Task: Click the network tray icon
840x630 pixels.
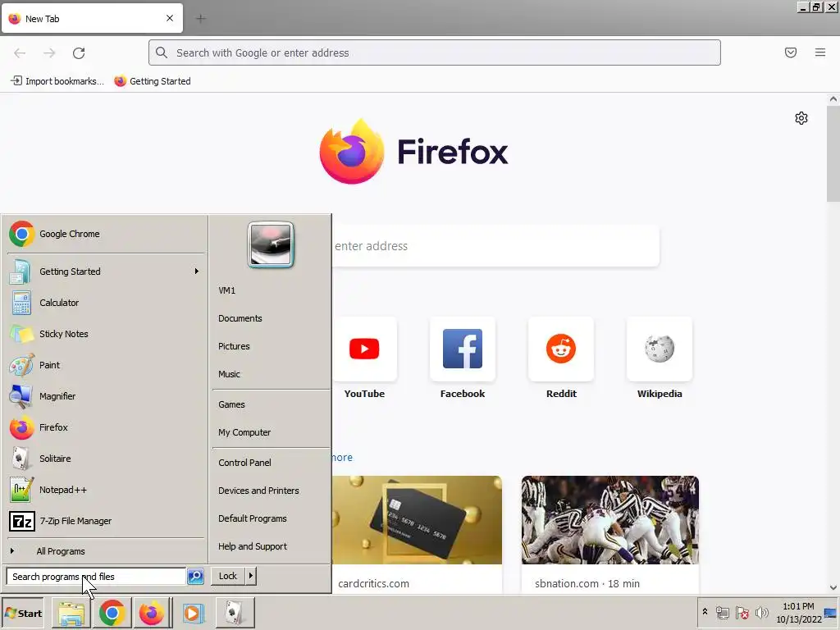Action: pos(723,612)
